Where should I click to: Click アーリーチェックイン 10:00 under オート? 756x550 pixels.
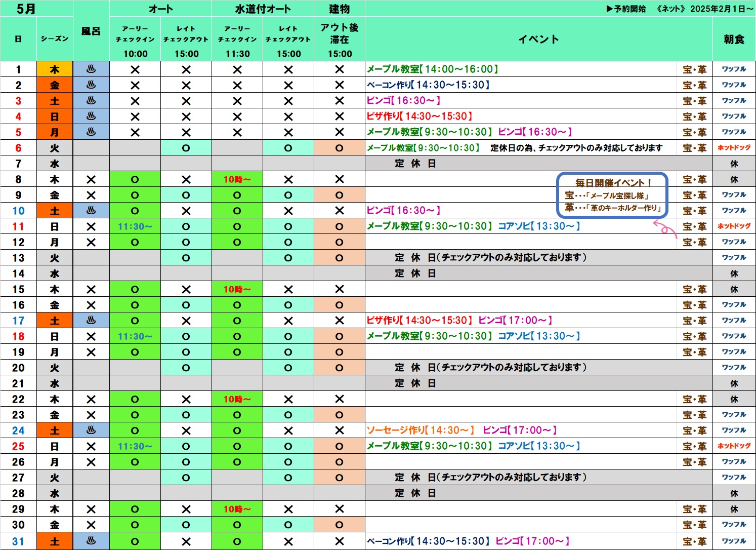click(135, 41)
